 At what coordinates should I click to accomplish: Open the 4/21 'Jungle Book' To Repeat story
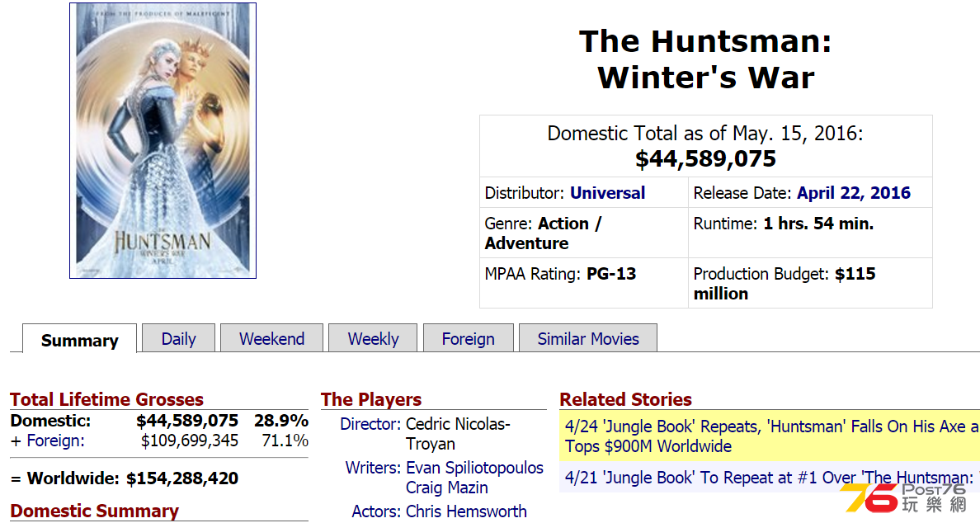(x=772, y=478)
